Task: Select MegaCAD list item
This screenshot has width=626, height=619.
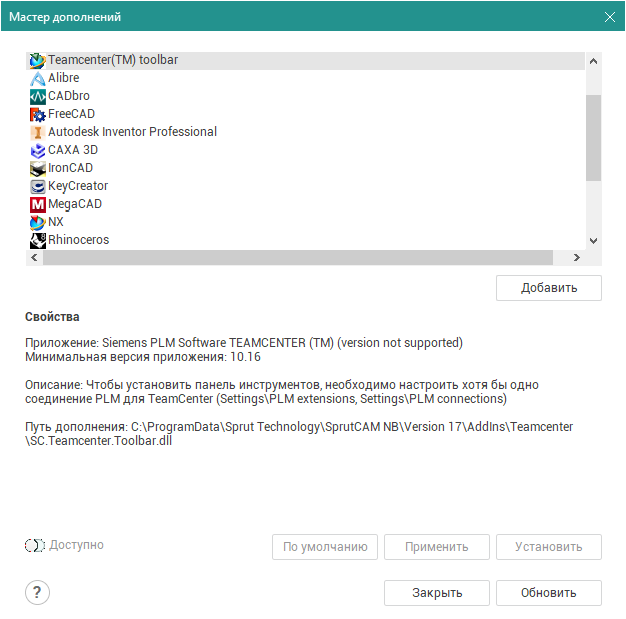Action: pos(305,204)
